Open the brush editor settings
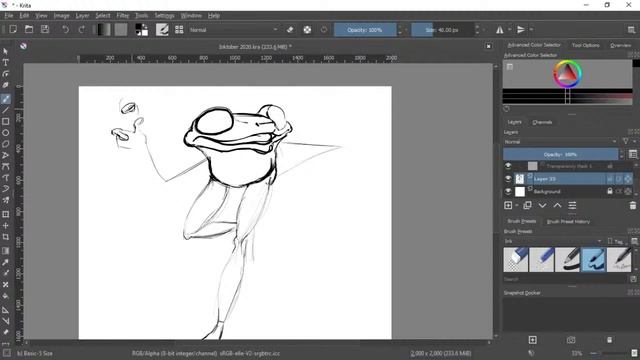Screen dimensions: 640x360 click(162, 29)
